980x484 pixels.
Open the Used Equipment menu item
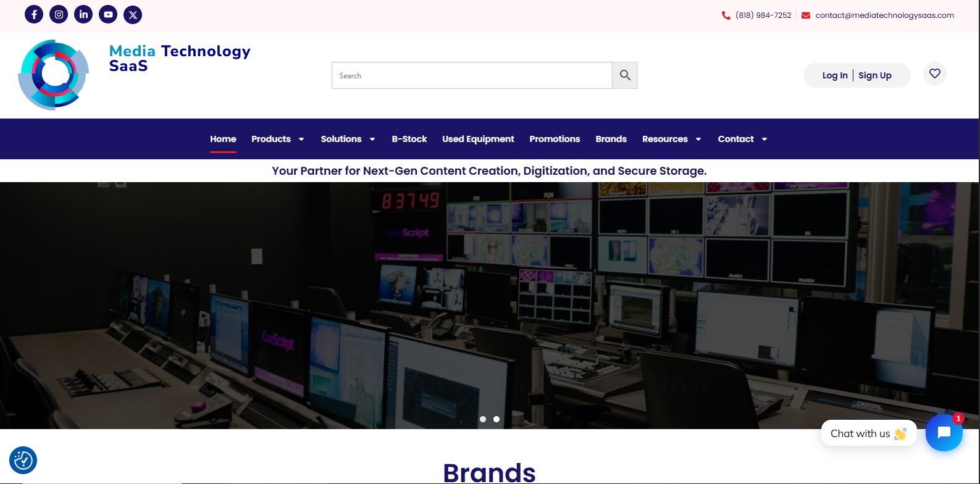tap(478, 139)
